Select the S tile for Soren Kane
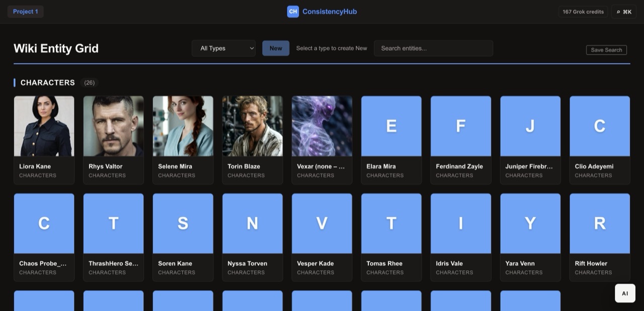 tap(183, 224)
